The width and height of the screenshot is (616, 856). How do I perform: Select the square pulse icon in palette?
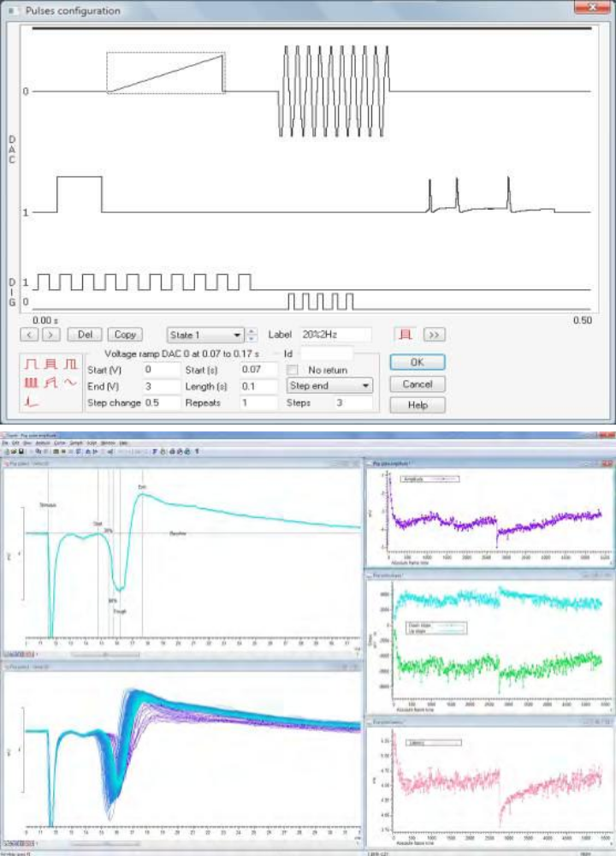(x=32, y=366)
